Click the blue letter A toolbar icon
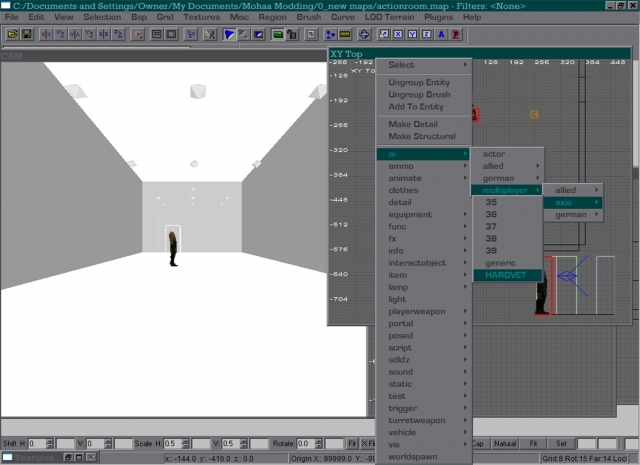640x465 pixels. [x=441, y=34]
